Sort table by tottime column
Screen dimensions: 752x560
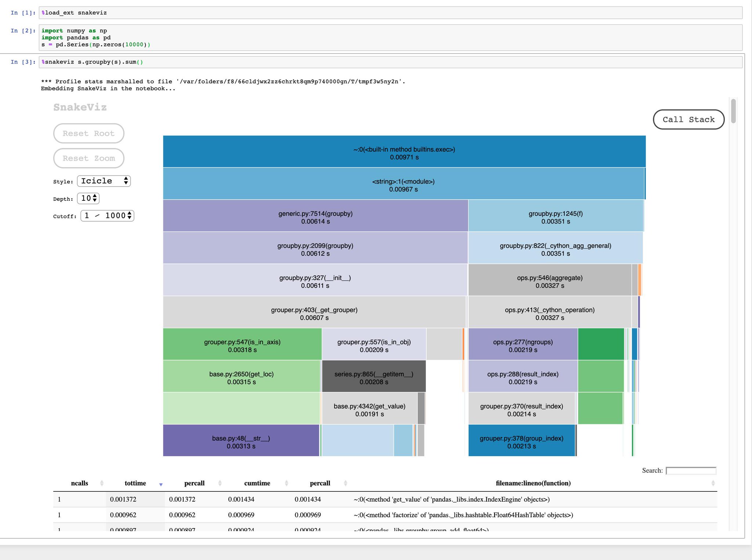coord(135,483)
